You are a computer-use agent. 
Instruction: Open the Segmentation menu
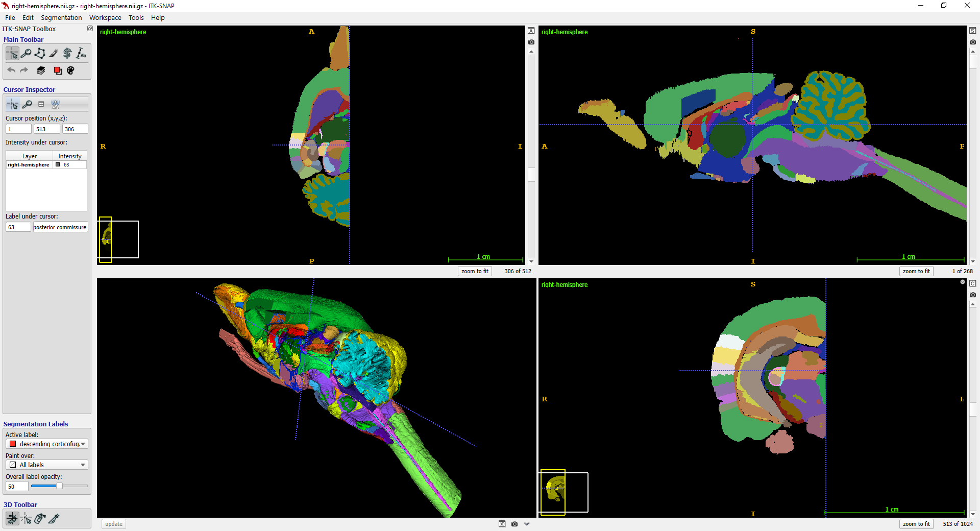pos(61,17)
